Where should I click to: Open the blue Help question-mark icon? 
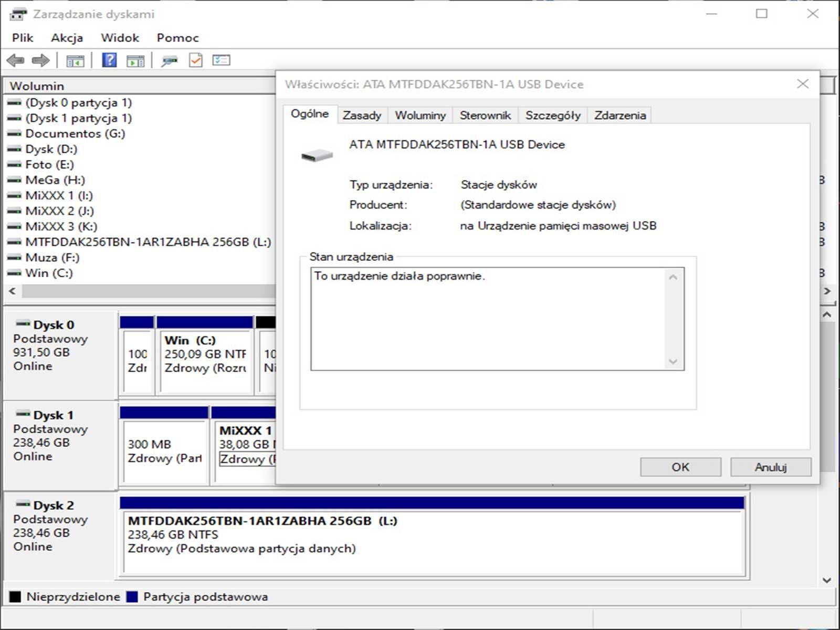(109, 60)
